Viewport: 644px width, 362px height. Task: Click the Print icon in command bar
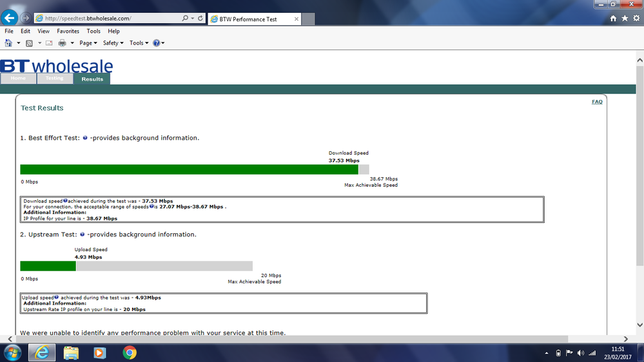click(62, 43)
